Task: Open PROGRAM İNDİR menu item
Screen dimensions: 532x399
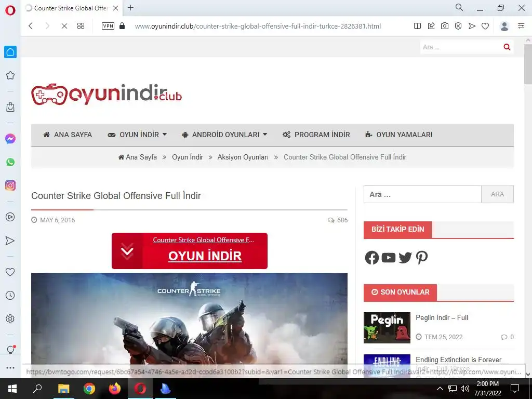Action: pyautogui.click(x=316, y=135)
